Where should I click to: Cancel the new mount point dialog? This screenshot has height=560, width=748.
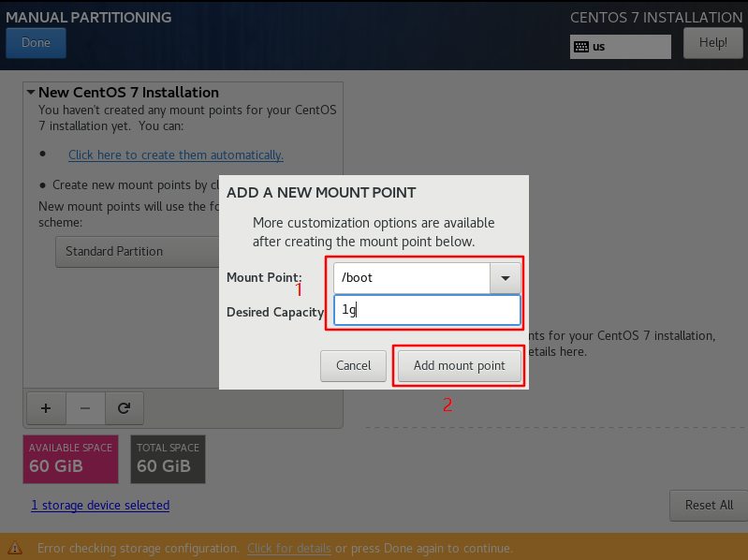click(353, 366)
